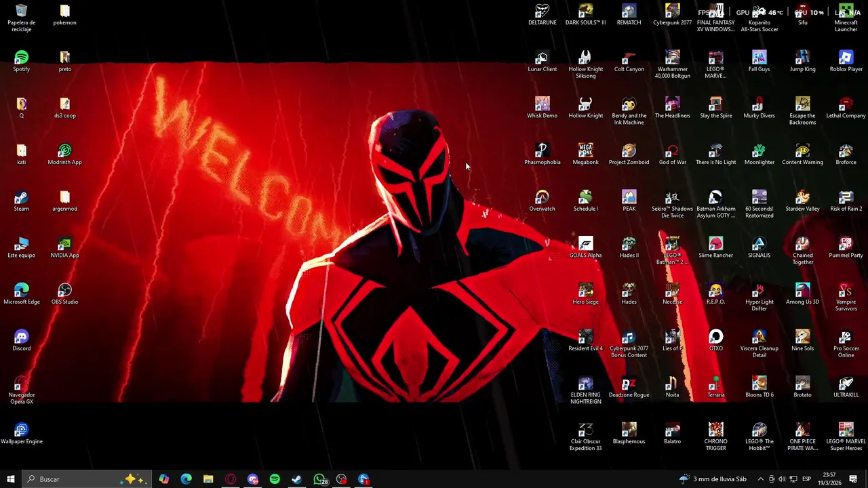Select the DELTARUNE game shortcut
The image size is (868, 488).
pos(542,14)
